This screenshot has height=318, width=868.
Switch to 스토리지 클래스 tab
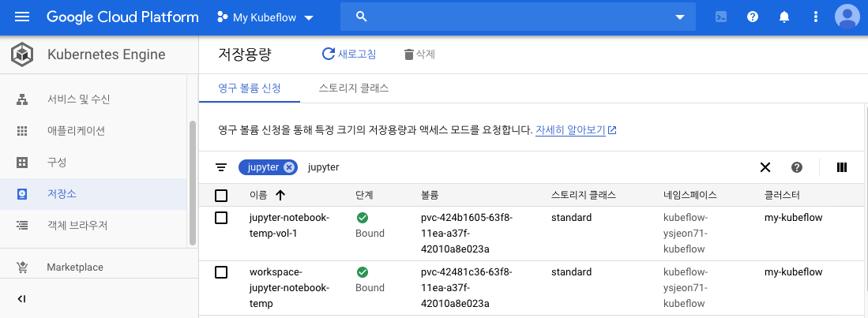tap(354, 88)
